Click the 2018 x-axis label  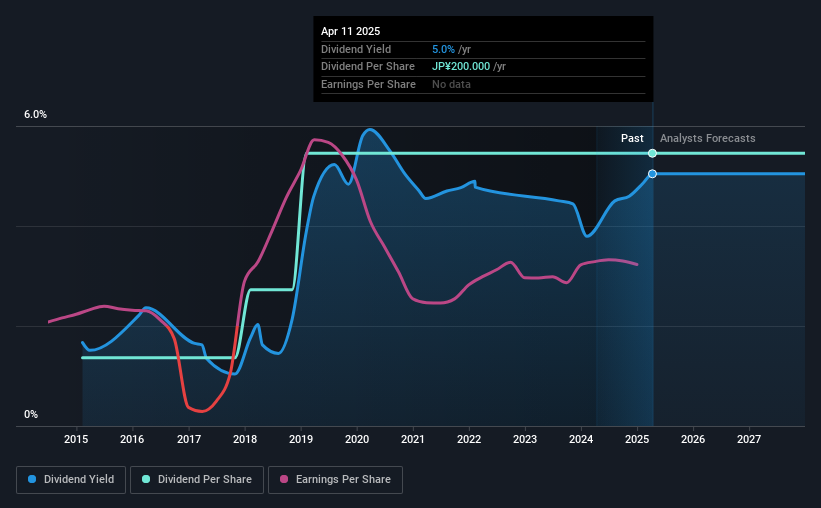pos(245,439)
